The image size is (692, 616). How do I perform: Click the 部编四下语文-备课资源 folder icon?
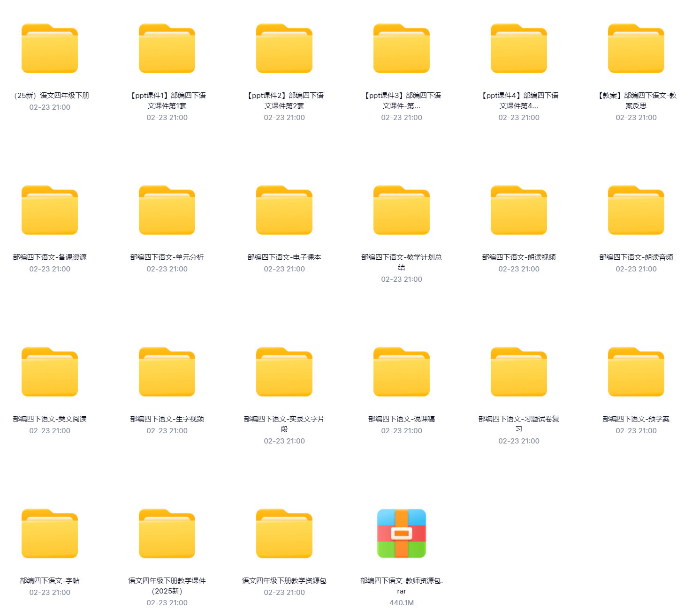pyautogui.click(x=50, y=210)
